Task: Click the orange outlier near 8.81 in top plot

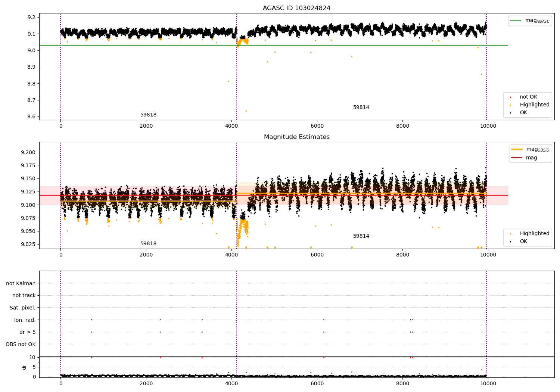Action: click(x=228, y=81)
